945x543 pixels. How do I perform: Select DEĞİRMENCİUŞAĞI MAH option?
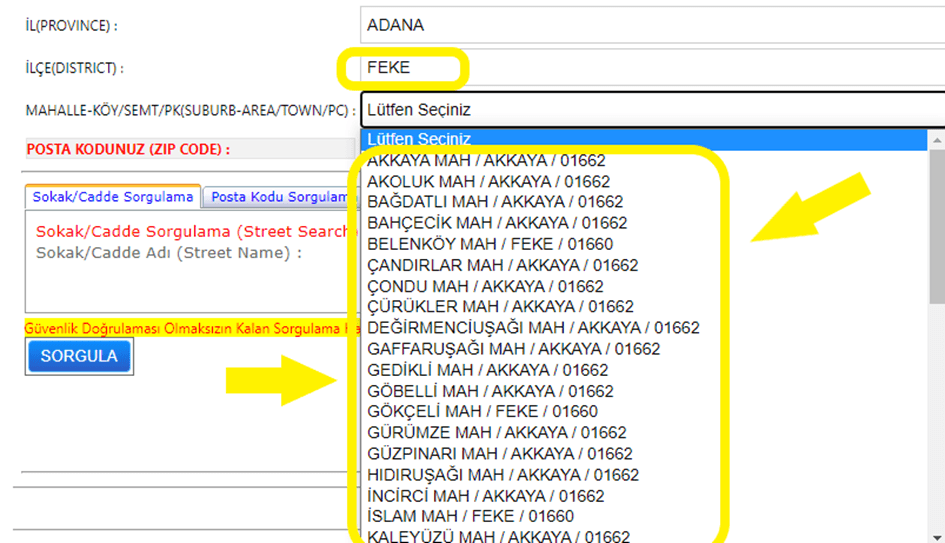coord(533,328)
